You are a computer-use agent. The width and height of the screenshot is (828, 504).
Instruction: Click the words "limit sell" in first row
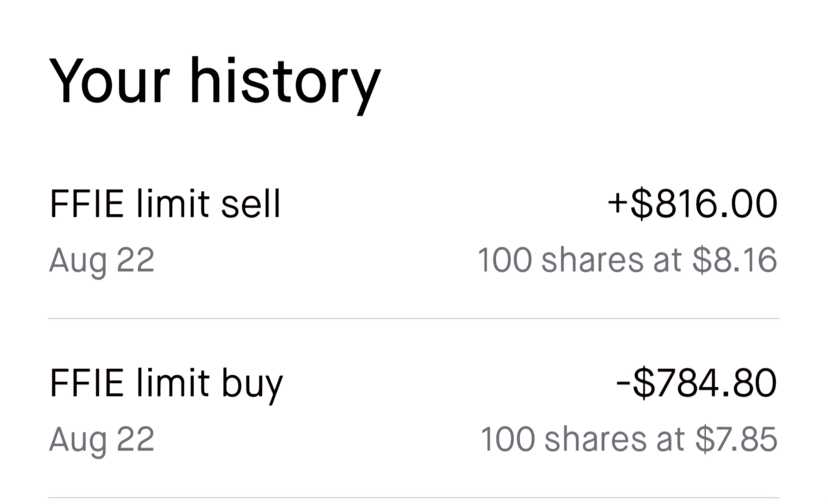[x=208, y=204]
